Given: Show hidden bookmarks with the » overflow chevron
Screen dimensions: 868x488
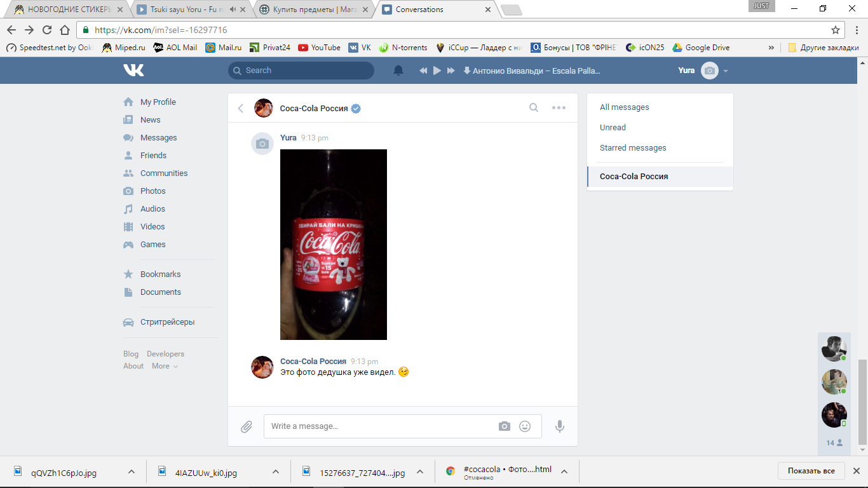Looking at the screenshot, I should pos(771,48).
